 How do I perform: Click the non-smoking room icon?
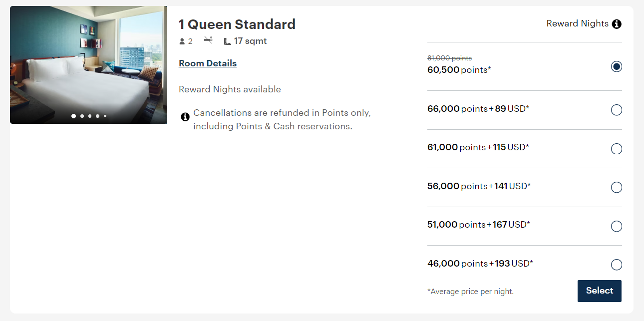coord(208,40)
